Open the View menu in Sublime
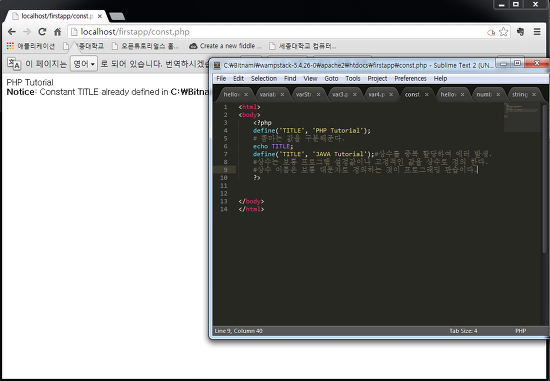This screenshot has height=381, width=550. (x=310, y=79)
